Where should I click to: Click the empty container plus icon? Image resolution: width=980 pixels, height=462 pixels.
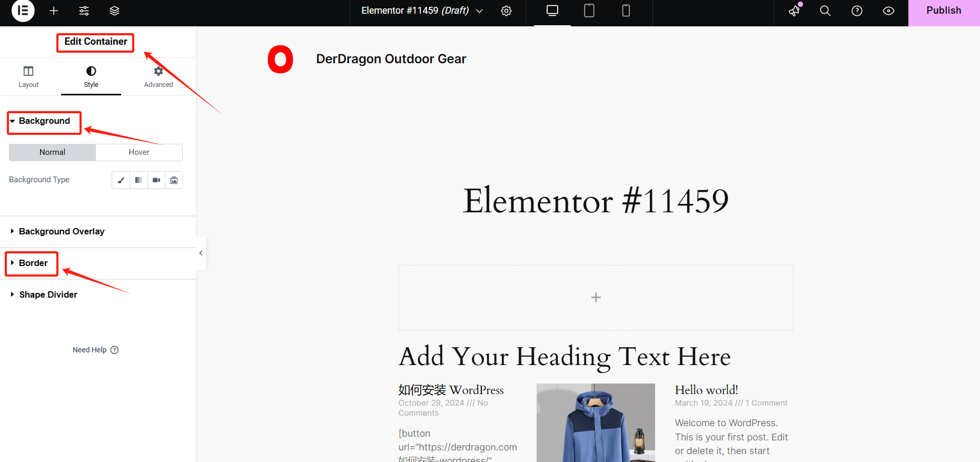coord(596,298)
